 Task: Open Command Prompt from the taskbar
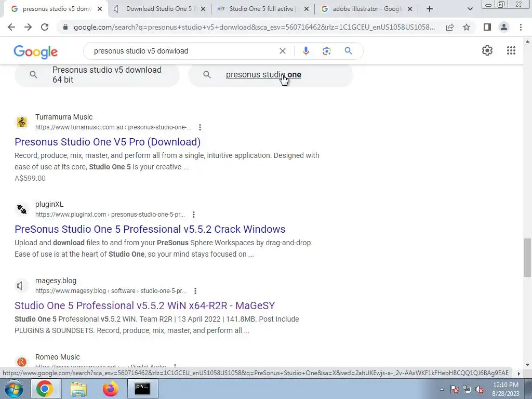[142, 389]
